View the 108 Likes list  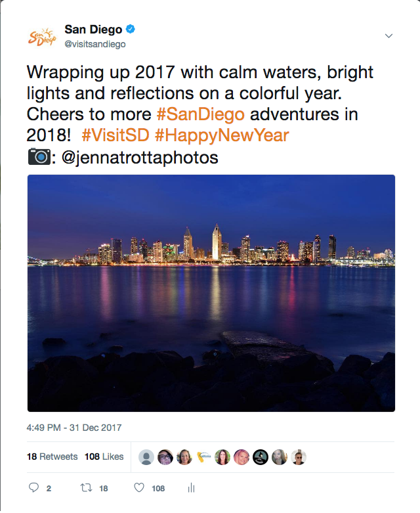[104, 457]
